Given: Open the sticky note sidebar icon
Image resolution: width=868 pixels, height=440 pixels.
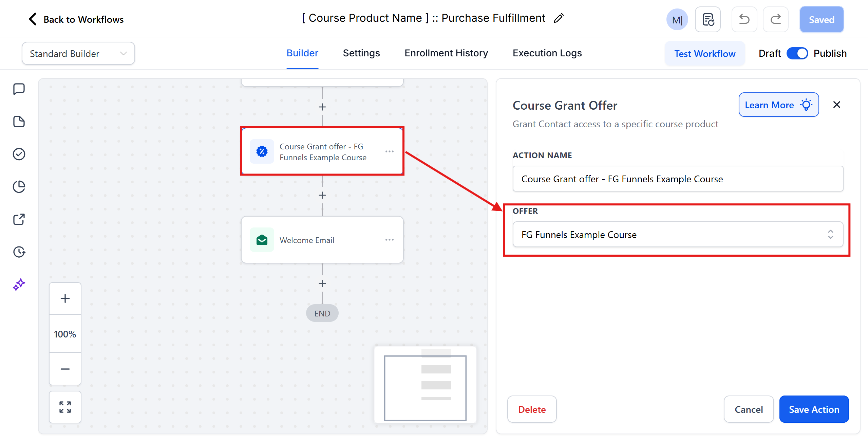Looking at the screenshot, I should tap(19, 122).
